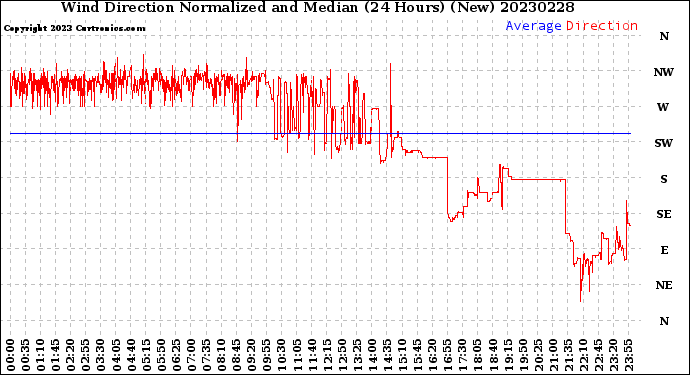This screenshot has width=690, height=375.
Task: Click the red 'Direction' legend label
Action: click(602, 26)
